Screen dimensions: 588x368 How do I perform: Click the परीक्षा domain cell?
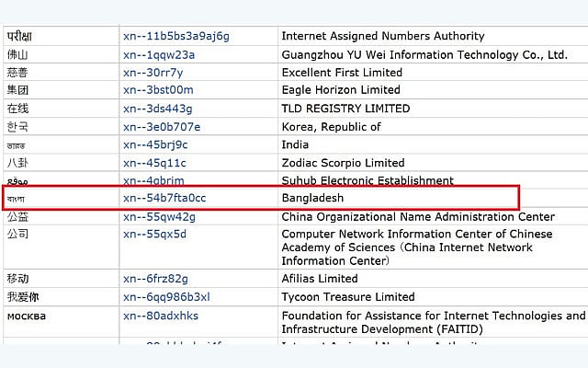[62, 36]
